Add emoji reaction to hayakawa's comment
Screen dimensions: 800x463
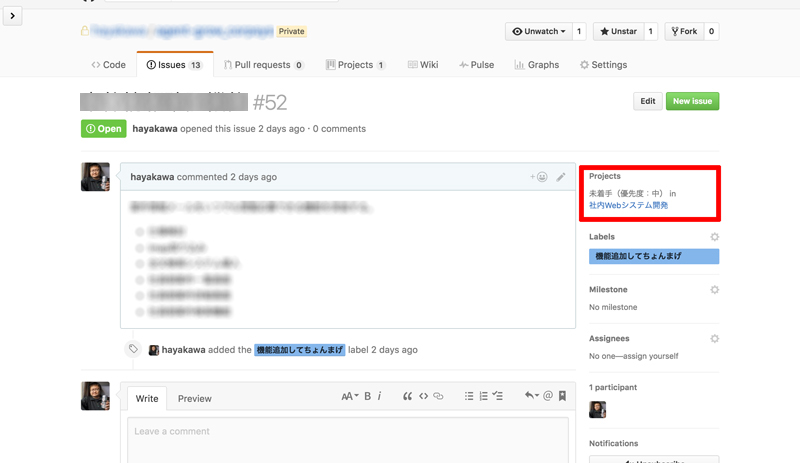(x=539, y=177)
